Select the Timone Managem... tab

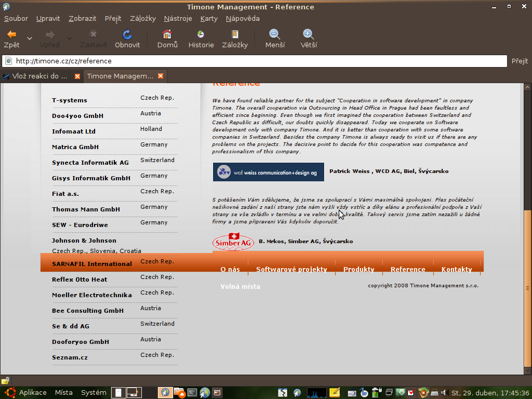[x=120, y=76]
